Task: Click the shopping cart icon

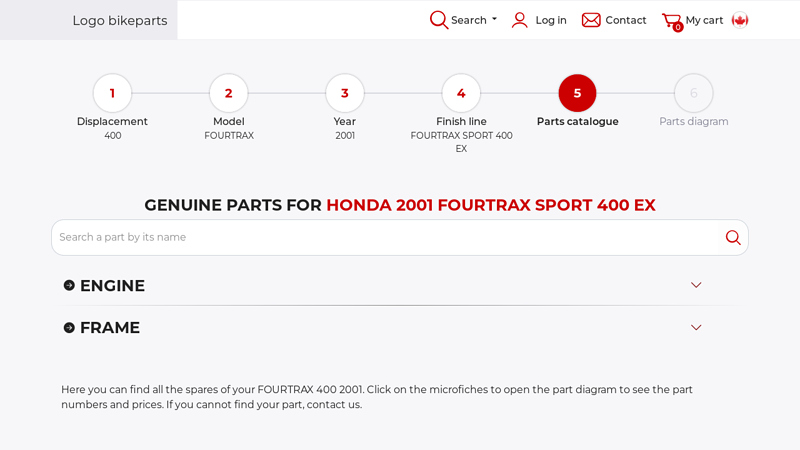Action: 671,20
